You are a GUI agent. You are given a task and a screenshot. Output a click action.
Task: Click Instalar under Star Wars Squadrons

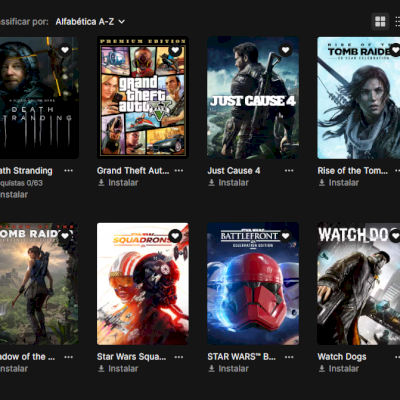click(118, 369)
